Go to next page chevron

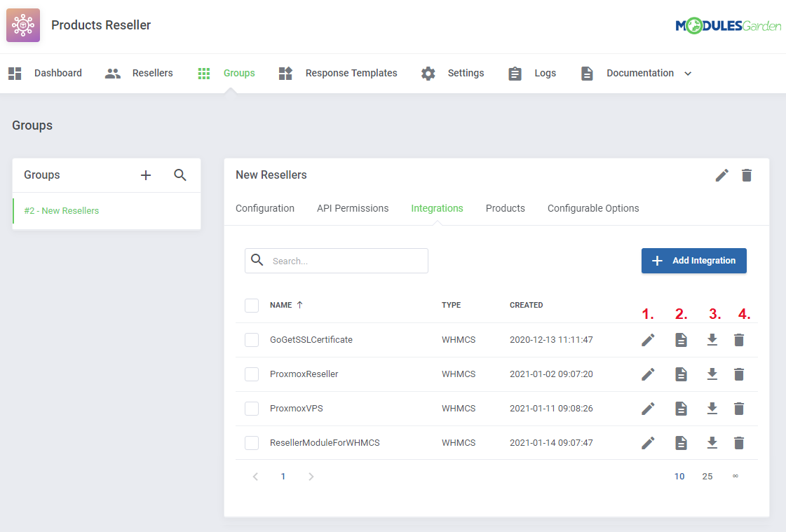(311, 477)
